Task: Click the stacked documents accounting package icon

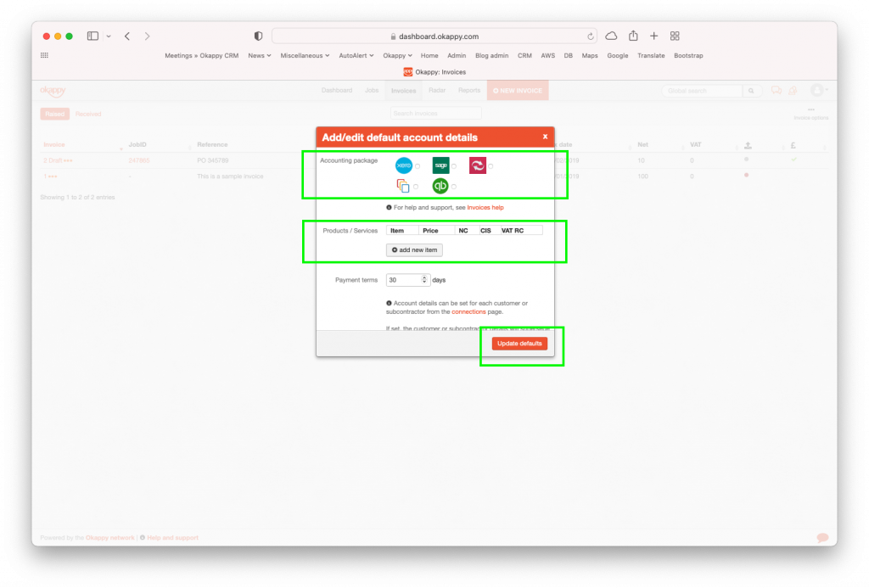Action: click(403, 186)
